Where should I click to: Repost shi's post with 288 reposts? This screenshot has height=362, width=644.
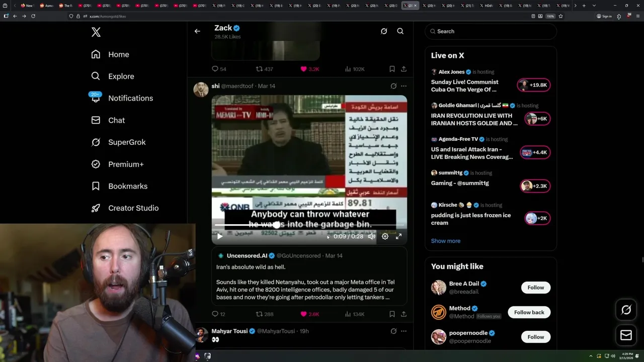point(265,314)
